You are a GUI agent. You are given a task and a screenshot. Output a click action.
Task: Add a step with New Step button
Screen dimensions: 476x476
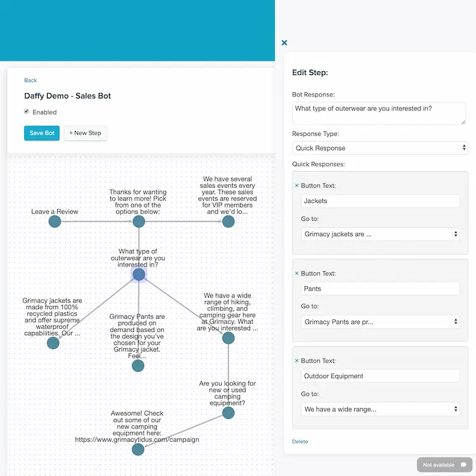[85, 133]
